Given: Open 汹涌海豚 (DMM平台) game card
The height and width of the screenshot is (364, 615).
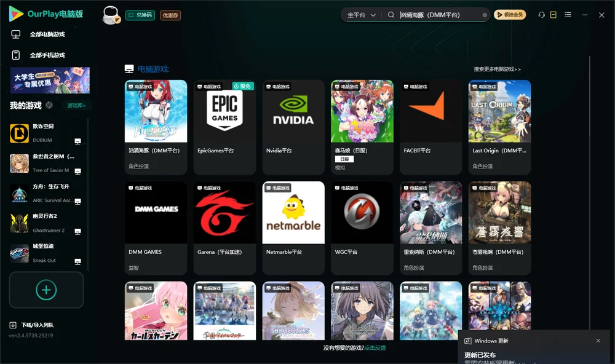Looking at the screenshot, I should pyautogui.click(x=156, y=127).
